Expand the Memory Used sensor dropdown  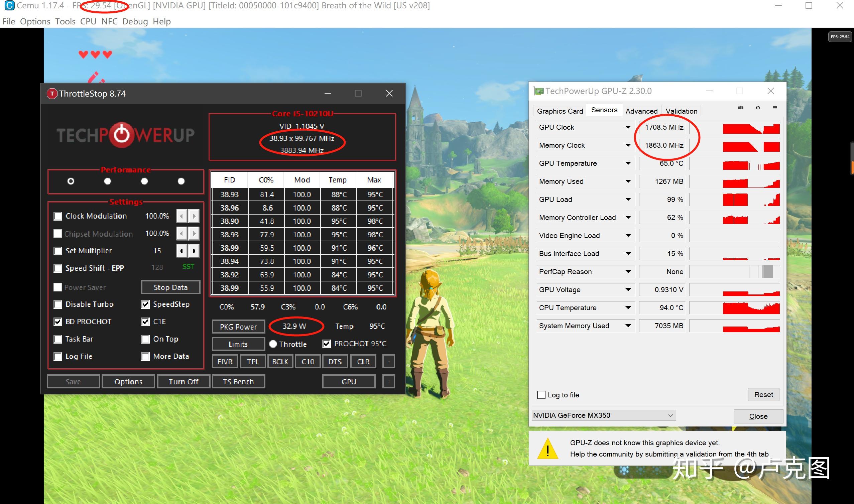628,181
